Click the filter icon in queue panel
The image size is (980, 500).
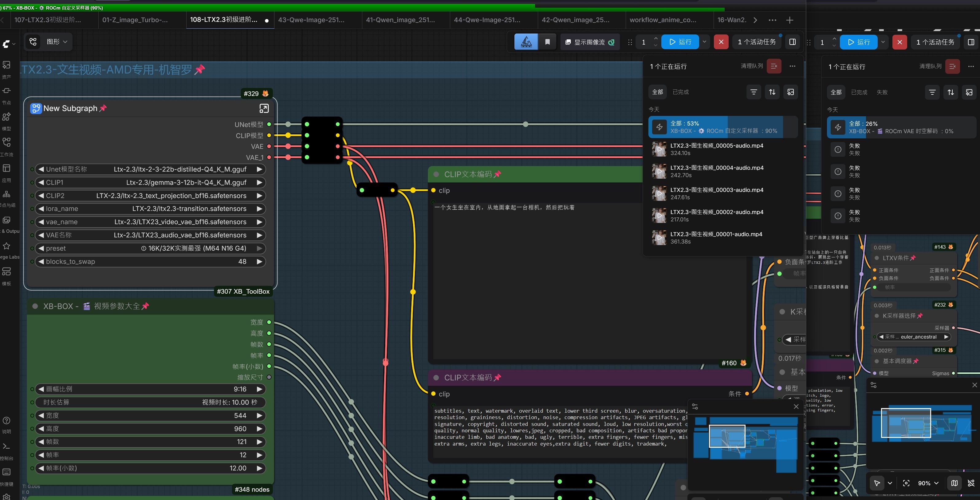(x=753, y=92)
